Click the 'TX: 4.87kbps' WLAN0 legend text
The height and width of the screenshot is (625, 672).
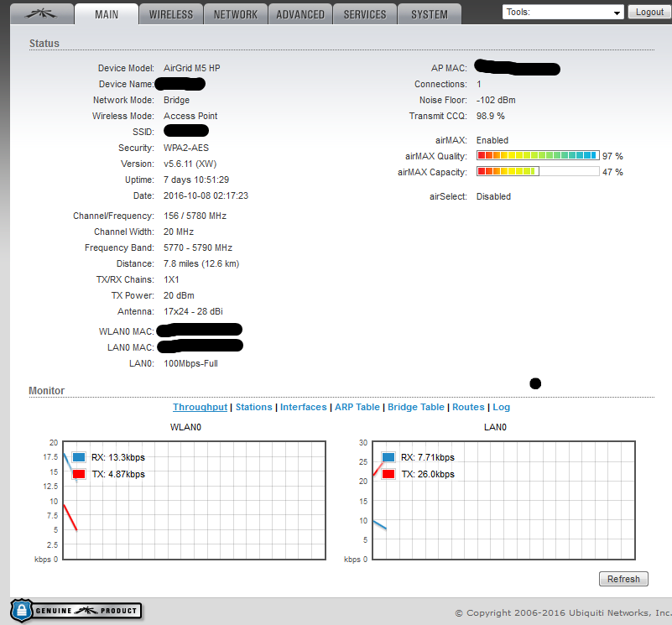point(118,474)
